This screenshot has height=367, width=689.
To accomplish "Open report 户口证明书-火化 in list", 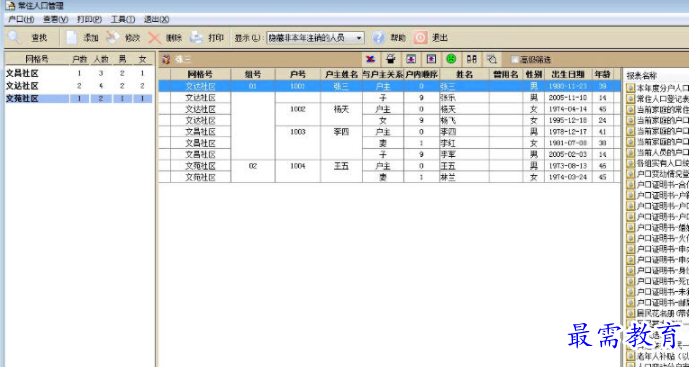I will [662, 238].
